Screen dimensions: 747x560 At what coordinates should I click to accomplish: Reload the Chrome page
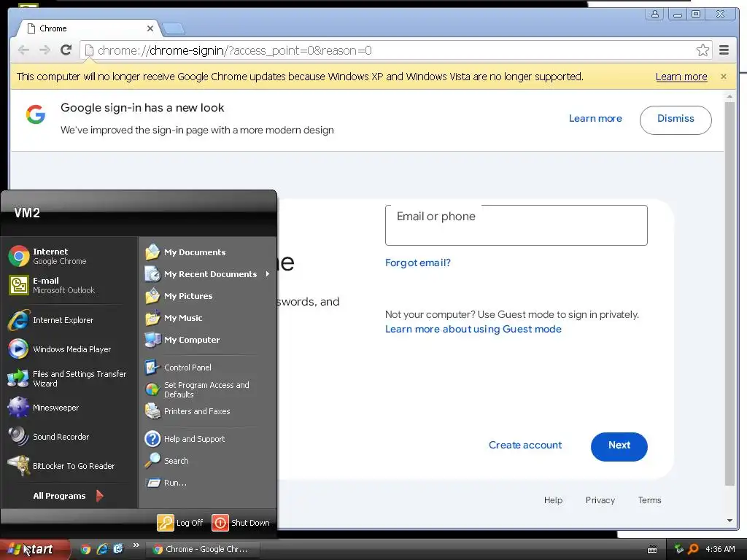tap(66, 50)
